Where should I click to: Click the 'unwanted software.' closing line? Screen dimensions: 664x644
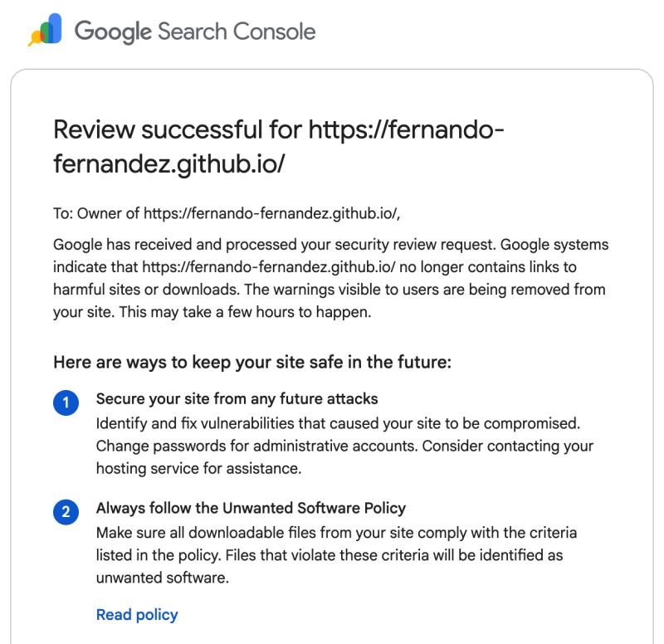click(162, 578)
